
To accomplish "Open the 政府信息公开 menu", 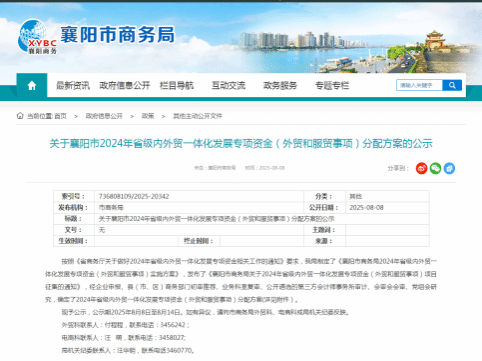I will click(125, 86).
